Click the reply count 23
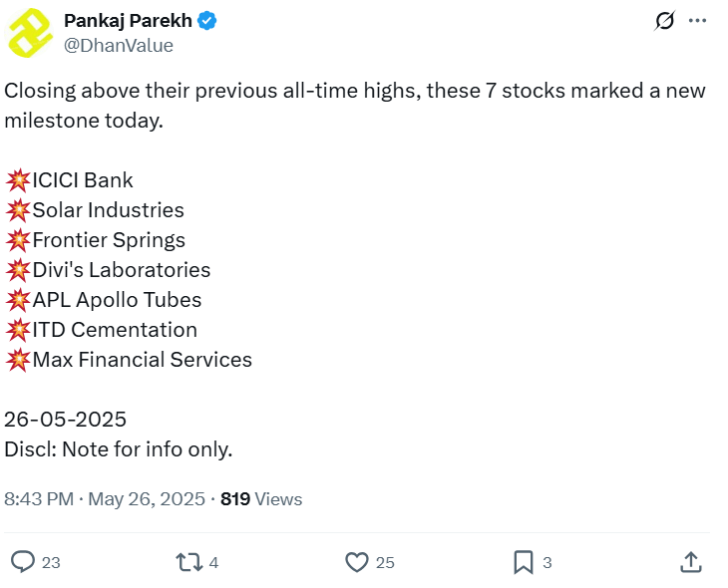The width and height of the screenshot is (728, 588). [x=51, y=563]
